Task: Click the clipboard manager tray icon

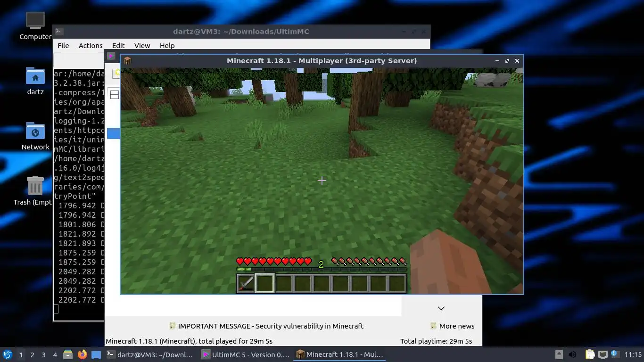Action: point(590,354)
